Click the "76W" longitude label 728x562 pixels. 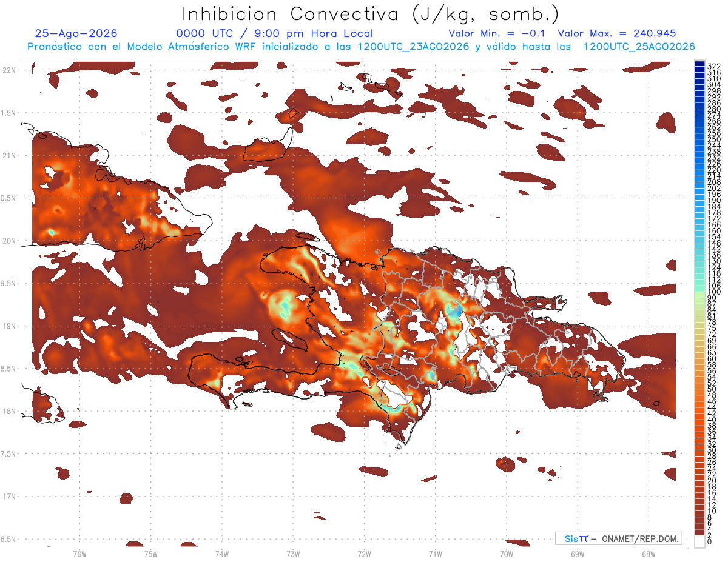click(79, 554)
